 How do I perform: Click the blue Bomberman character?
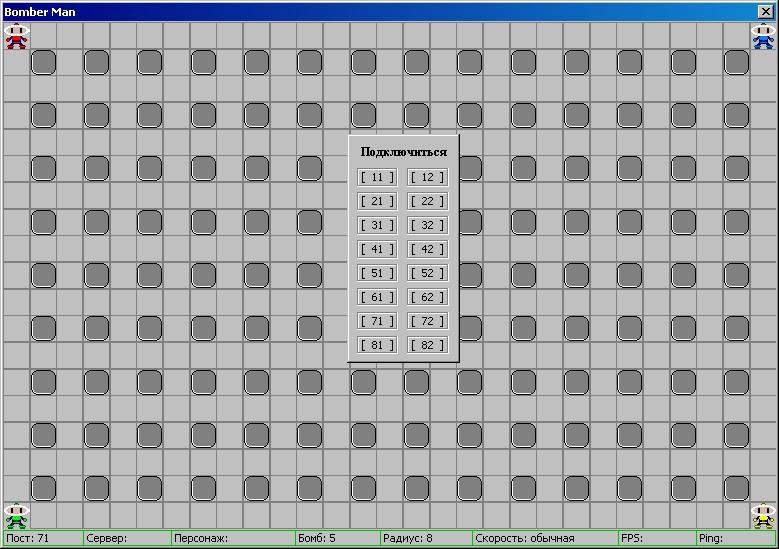tap(763, 36)
